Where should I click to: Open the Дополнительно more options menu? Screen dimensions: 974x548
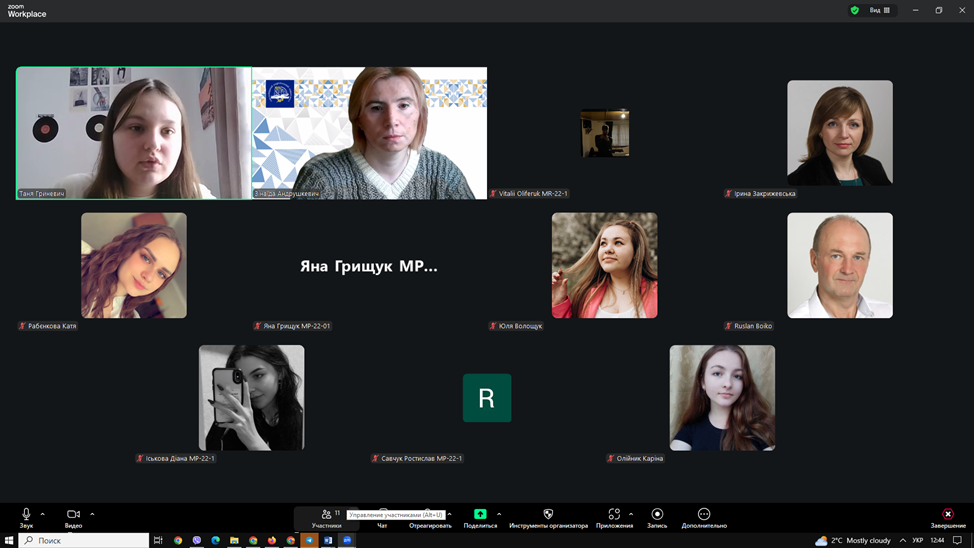704,517
